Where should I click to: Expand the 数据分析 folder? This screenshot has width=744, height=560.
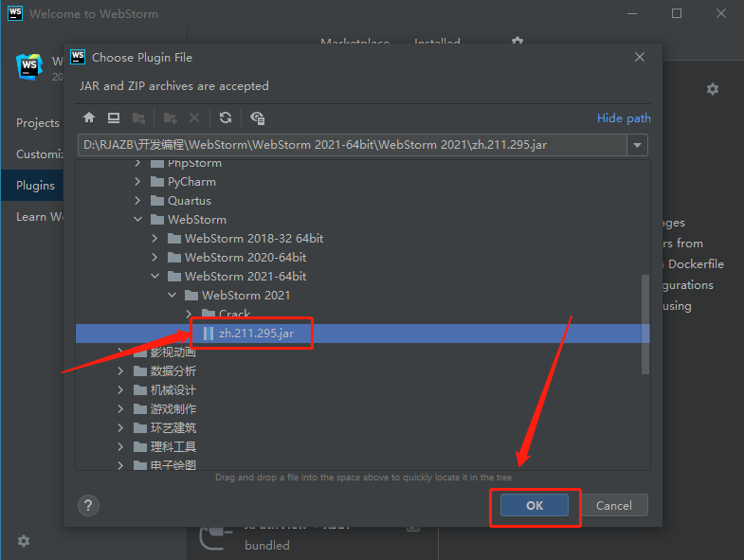coord(120,371)
